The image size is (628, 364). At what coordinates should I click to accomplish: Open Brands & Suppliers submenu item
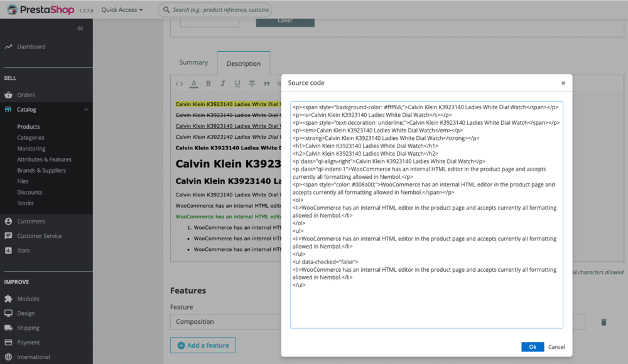(x=41, y=170)
